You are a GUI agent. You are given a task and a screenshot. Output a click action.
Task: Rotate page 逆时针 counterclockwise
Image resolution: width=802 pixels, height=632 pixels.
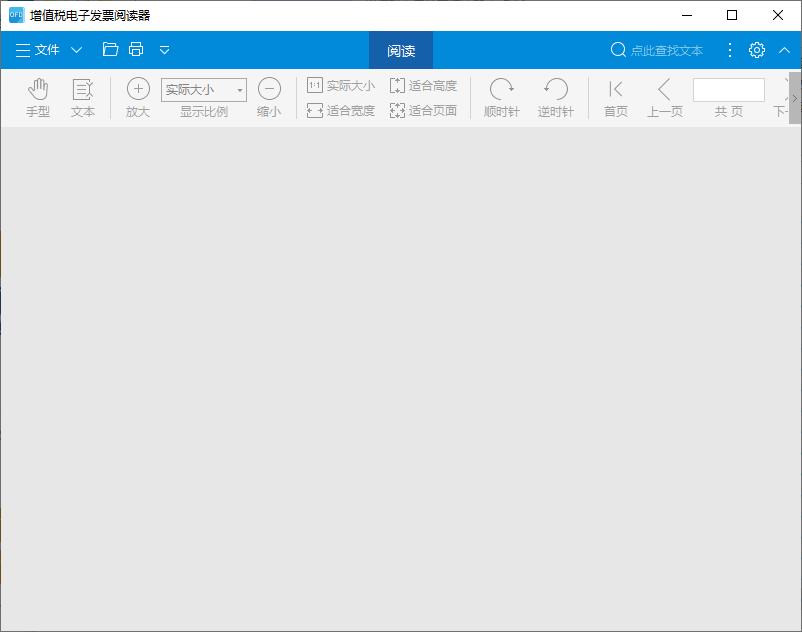555,98
